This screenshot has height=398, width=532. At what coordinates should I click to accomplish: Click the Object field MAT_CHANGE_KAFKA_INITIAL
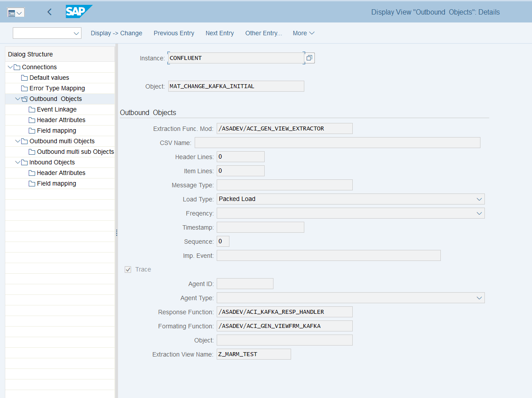click(x=236, y=86)
